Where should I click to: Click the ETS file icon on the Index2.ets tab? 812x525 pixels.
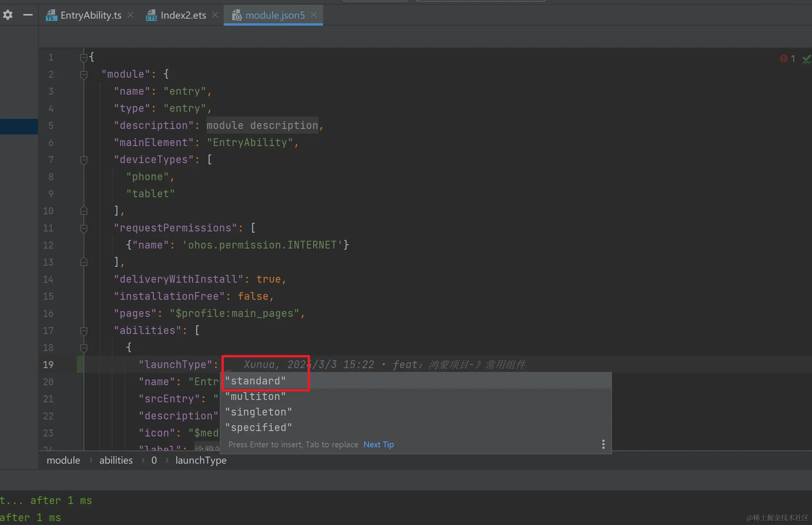tap(151, 15)
